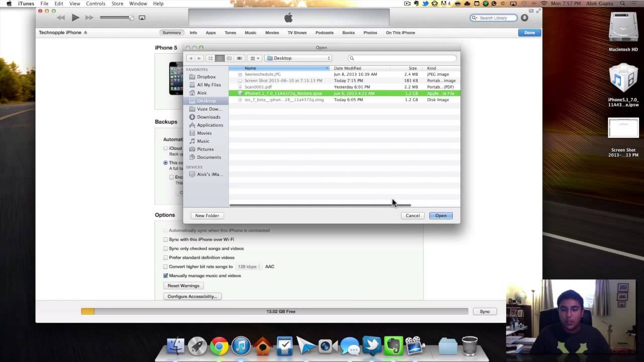Image resolution: width=644 pixels, height=362 pixels.
Task: Switch the file dialog to list view
Action: click(220, 58)
